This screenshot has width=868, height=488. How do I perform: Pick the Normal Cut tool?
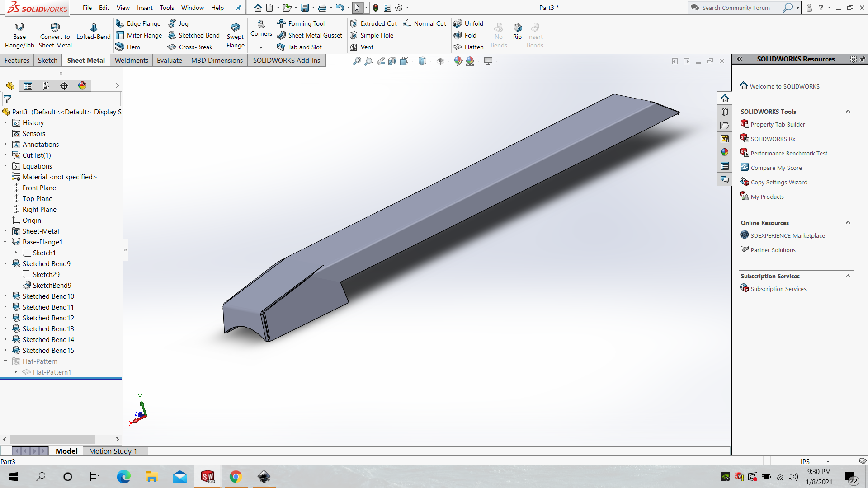click(x=425, y=23)
